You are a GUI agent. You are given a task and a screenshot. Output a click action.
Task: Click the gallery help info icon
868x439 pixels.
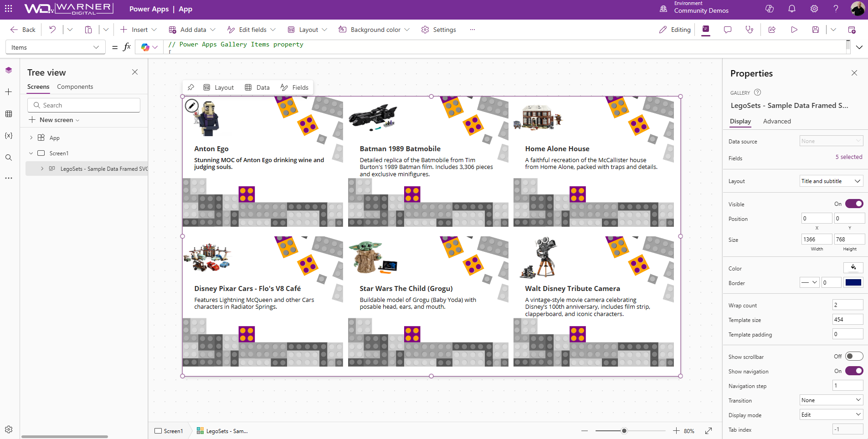click(758, 92)
